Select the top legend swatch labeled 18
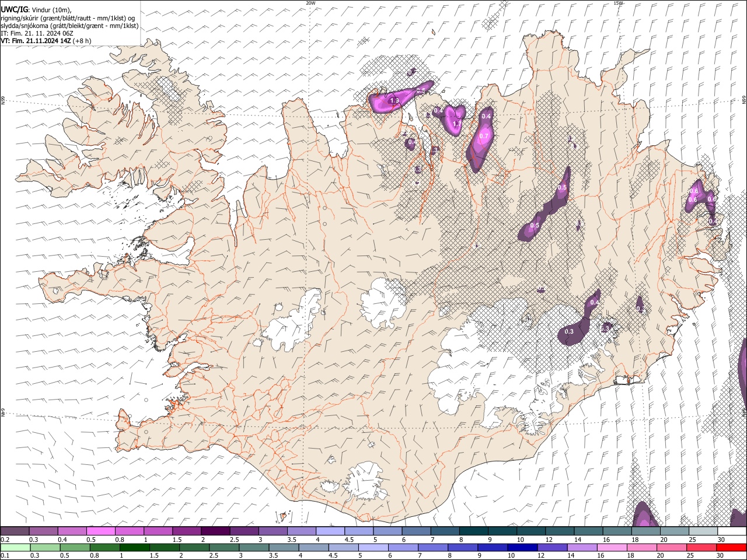Viewport: 747px width, 560px height. (x=646, y=531)
